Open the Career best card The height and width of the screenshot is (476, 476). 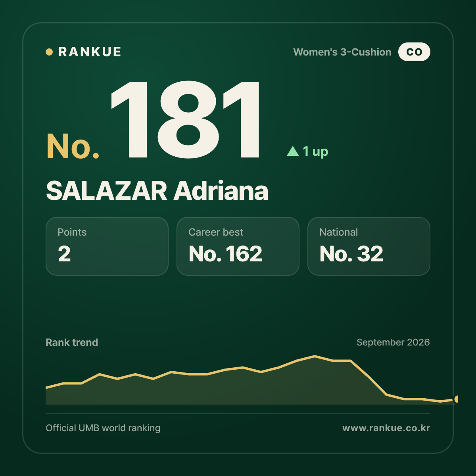pyautogui.click(x=238, y=246)
